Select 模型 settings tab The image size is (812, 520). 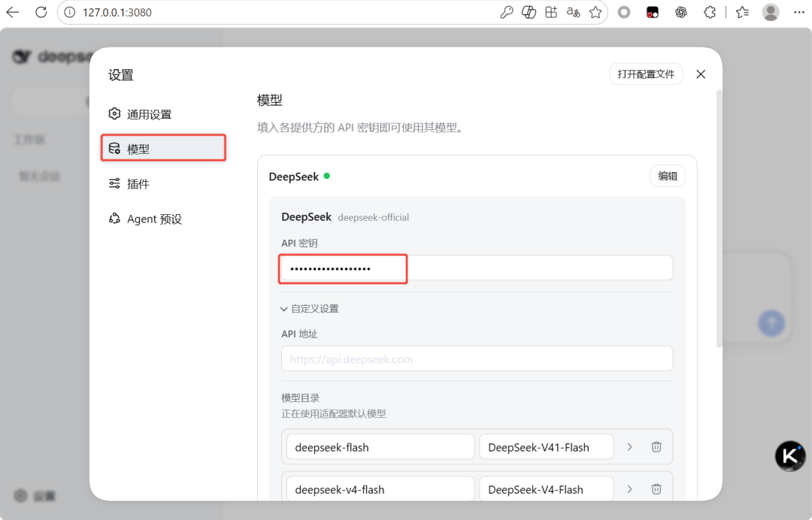[x=164, y=149]
